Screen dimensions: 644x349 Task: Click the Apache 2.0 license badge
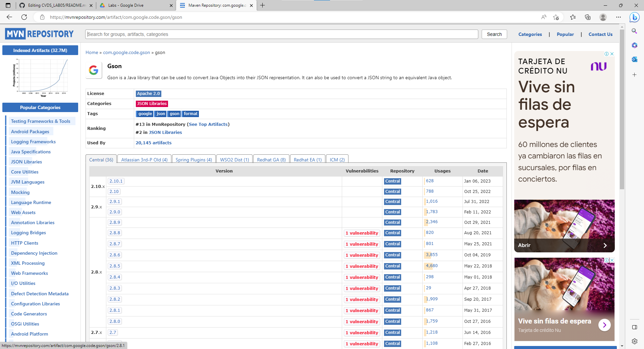(148, 94)
